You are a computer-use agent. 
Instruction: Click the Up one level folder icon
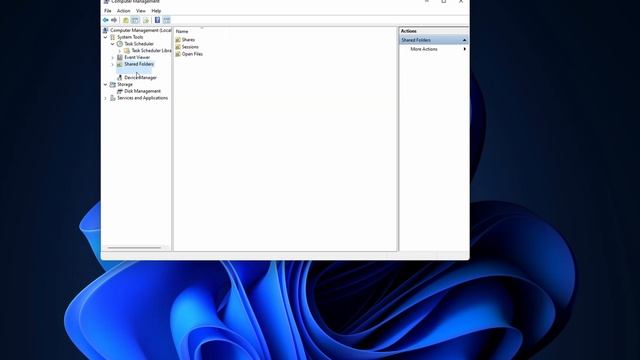tap(126, 20)
